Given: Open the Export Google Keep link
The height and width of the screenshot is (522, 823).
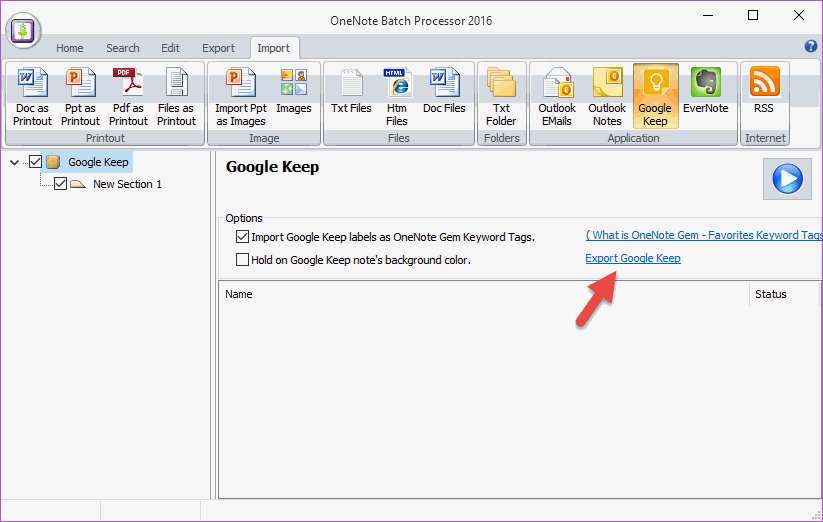Looking at the screenshot, I should click(633, 258).
